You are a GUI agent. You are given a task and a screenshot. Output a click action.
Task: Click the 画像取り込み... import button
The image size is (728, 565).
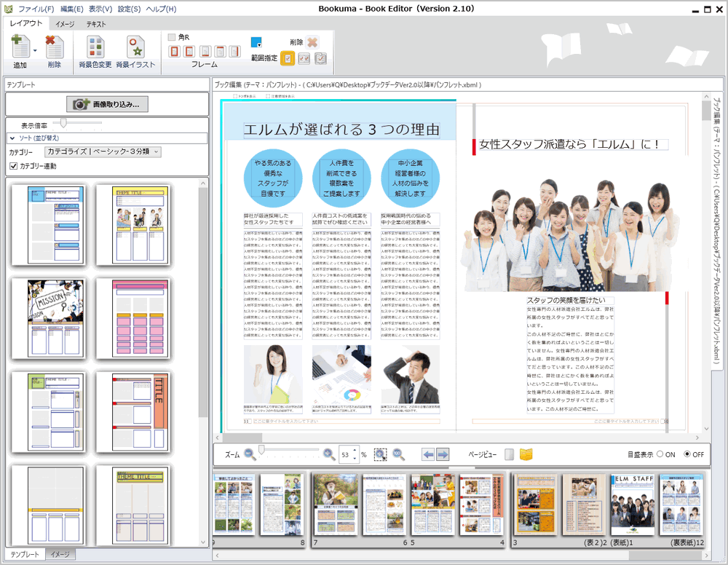(x=107, y=104)
